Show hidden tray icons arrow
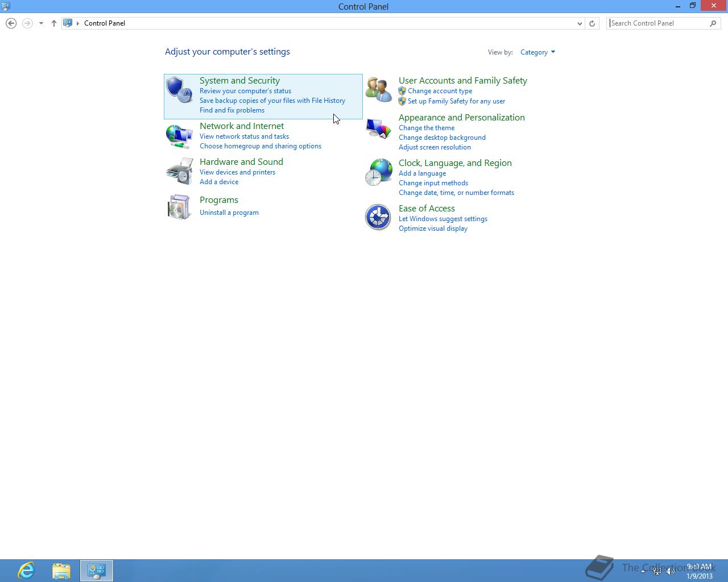Screen dimensions: 728x582 point(643,571)
